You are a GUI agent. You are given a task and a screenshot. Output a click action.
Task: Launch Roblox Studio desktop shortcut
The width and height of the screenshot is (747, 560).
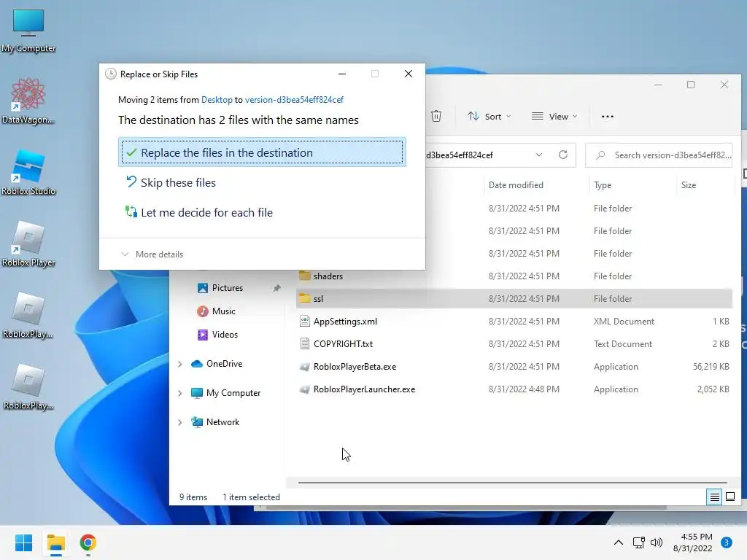pyautogui.click(x=28, y=172)
